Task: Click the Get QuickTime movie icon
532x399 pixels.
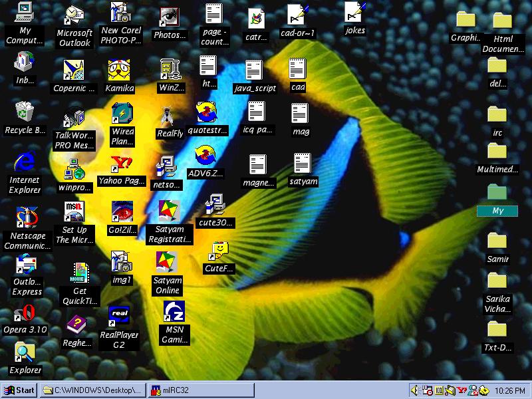Action: pyautogui.click(x=80, y=273)
